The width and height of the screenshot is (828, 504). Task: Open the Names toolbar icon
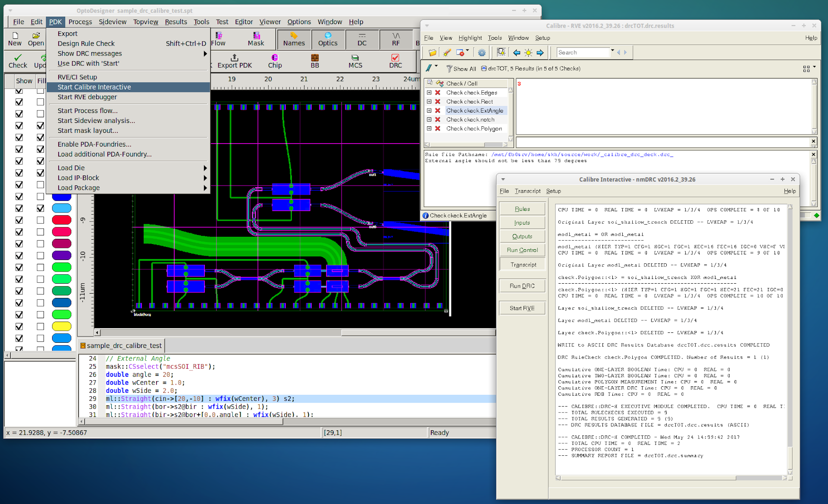tap(294, 39)
